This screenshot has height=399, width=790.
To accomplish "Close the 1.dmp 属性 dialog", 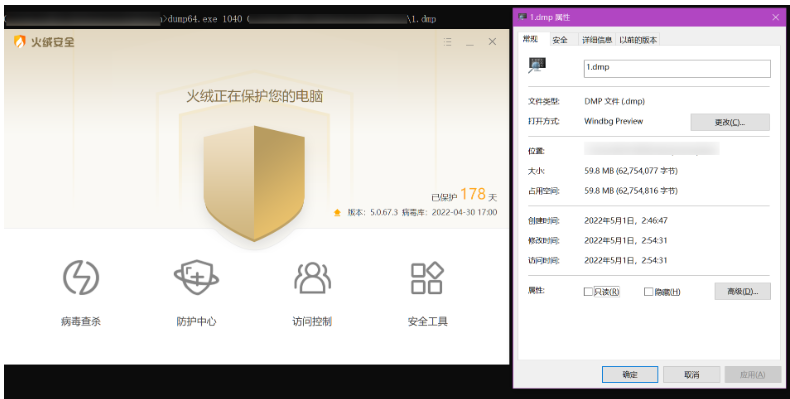I will pyautogui.click(x=775, y=17).
